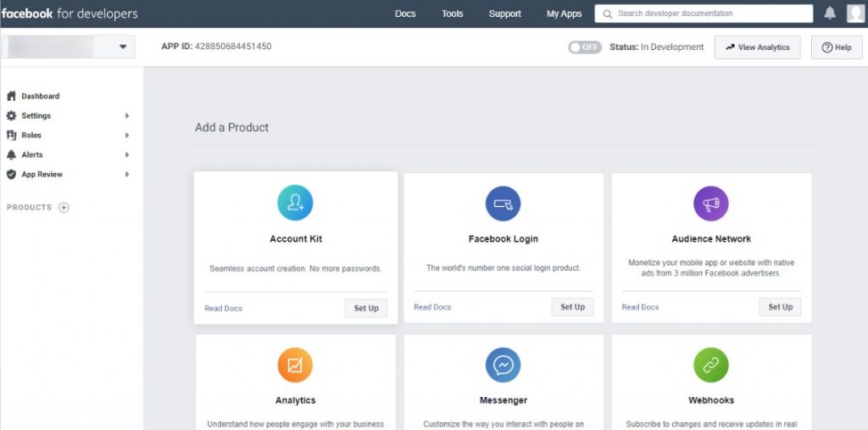Screen dimensions: 868x430
Task: Open Read Docs for Audience Network
Action: (x=640, y=307)
